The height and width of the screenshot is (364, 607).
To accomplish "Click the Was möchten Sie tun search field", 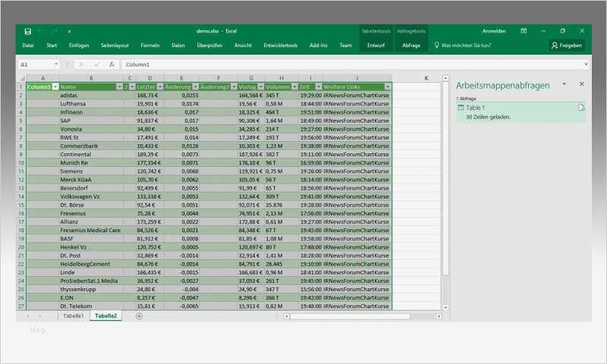I will pos(466,45).
